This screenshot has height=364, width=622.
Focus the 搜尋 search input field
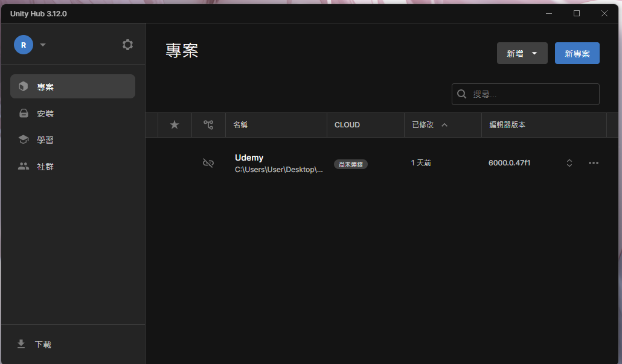coord(531,94)
